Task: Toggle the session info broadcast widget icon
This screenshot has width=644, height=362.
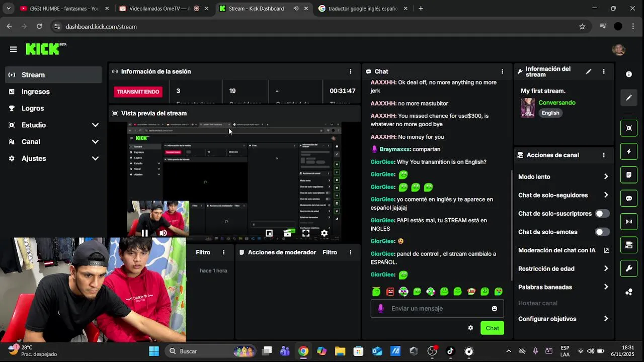Action: pos(629,222)
